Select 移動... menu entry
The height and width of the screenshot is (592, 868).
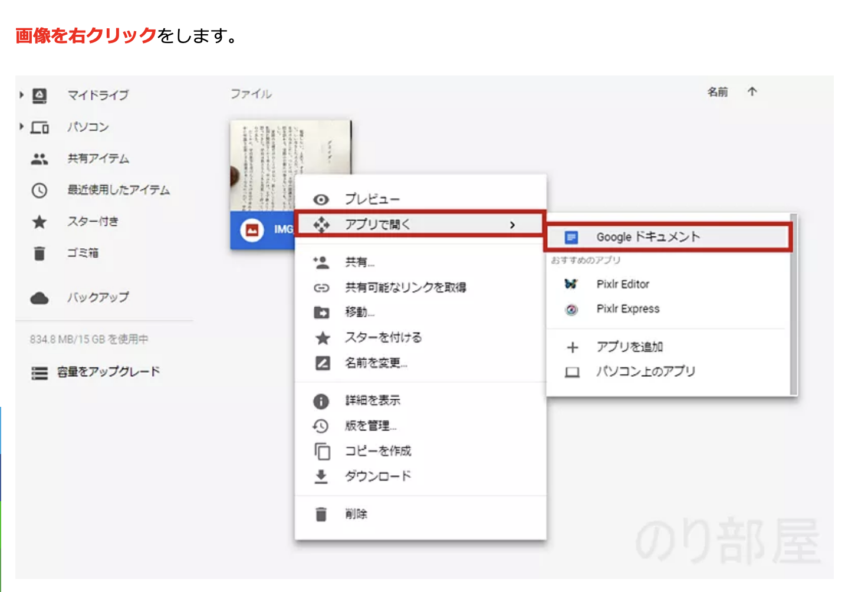pyautogui.click(x=420, y=313)
